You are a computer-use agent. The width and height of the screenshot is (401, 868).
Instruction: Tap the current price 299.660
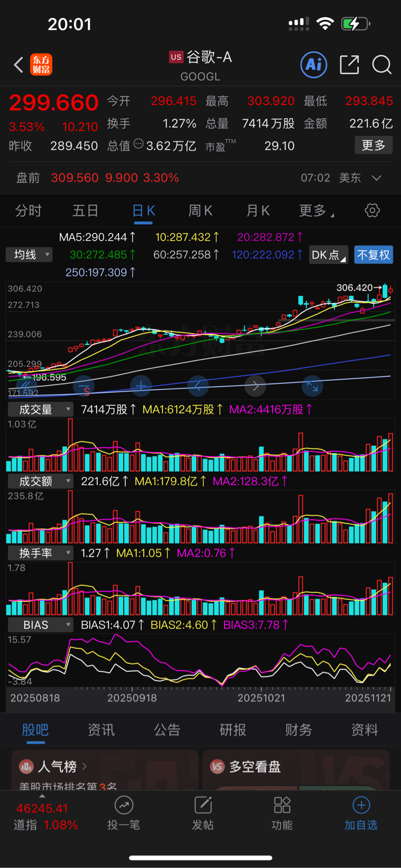(54, 103)
